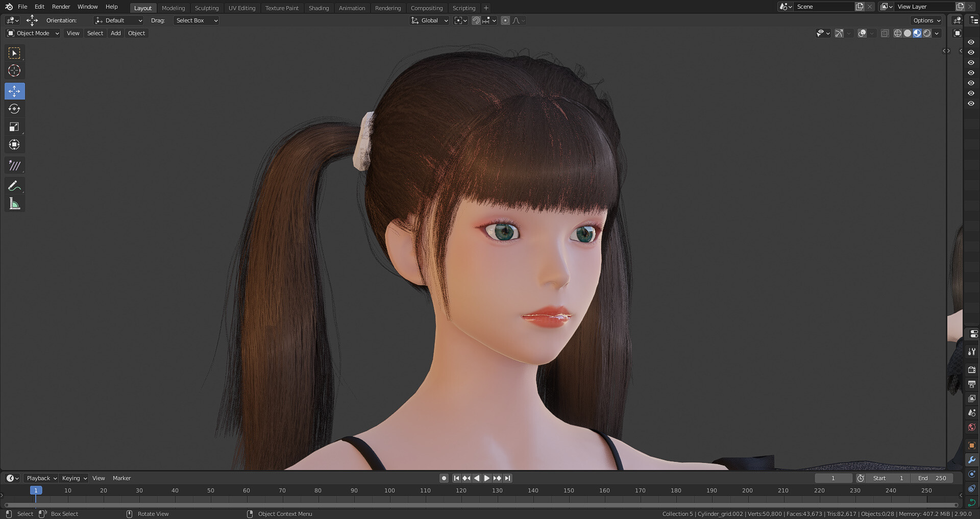Toggle proportional editing in the header
The image size is (980, 519).
(x=505, y=20)
